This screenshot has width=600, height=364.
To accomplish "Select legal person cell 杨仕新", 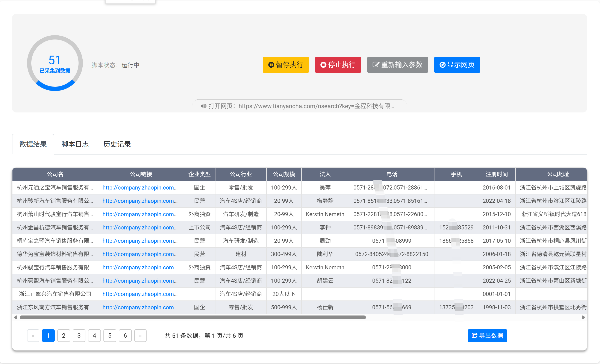I will (325, 307).
